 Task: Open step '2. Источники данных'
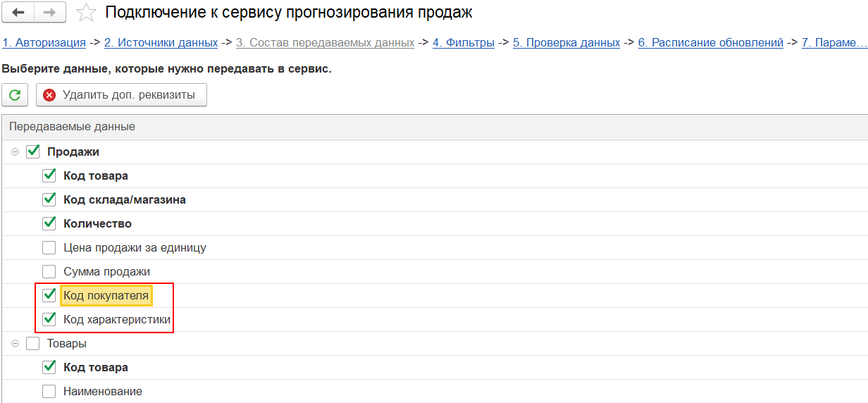point(161,42)
